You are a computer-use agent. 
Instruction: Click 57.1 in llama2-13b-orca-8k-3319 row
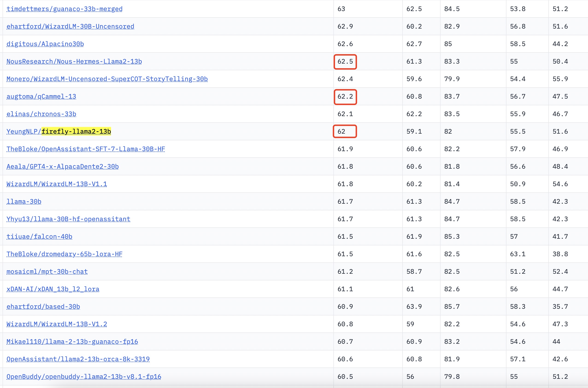518,359
